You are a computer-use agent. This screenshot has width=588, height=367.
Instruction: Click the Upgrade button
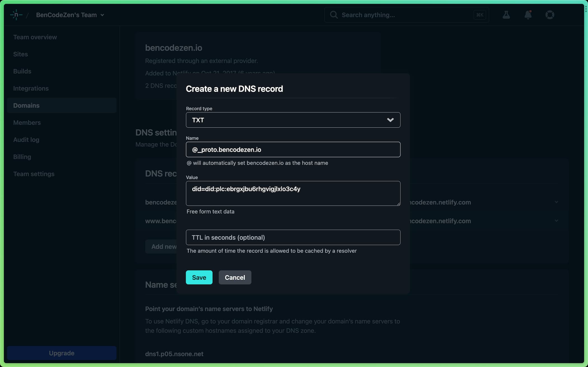[x=62, y=353]
